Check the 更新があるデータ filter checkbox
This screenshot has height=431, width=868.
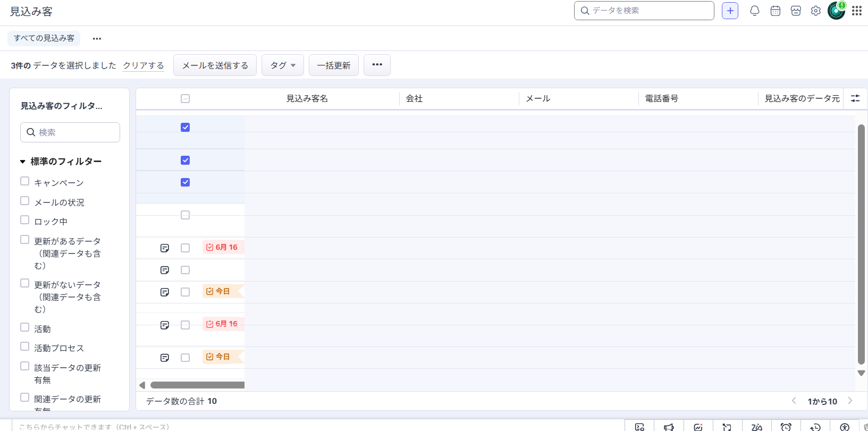point(24,240)
